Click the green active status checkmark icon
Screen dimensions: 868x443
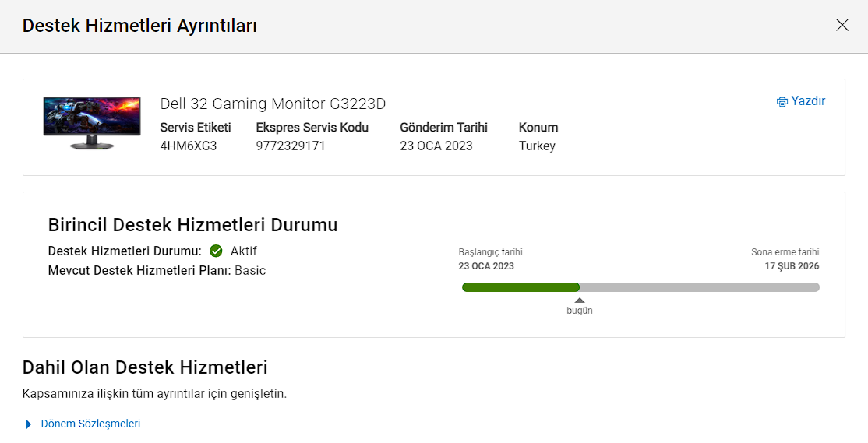216,251
